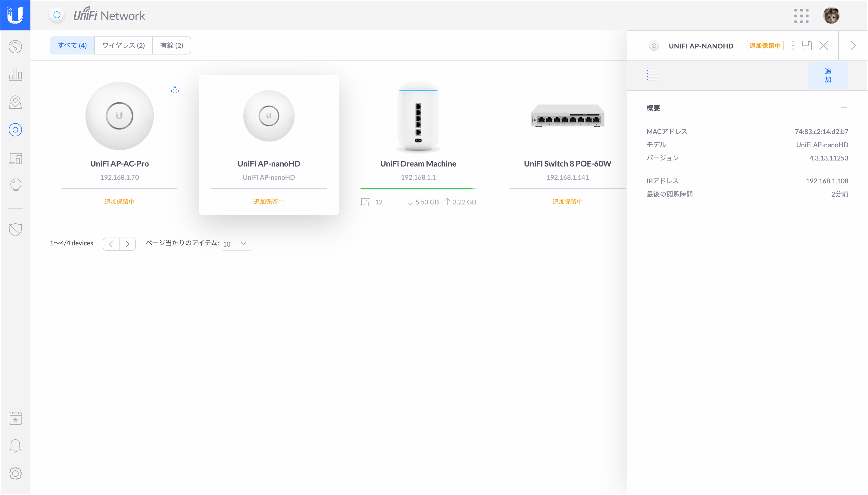Screen dimensions: 868x495
Task: Click the Dream Machine green usage bar
Action: tap(417, 188)
